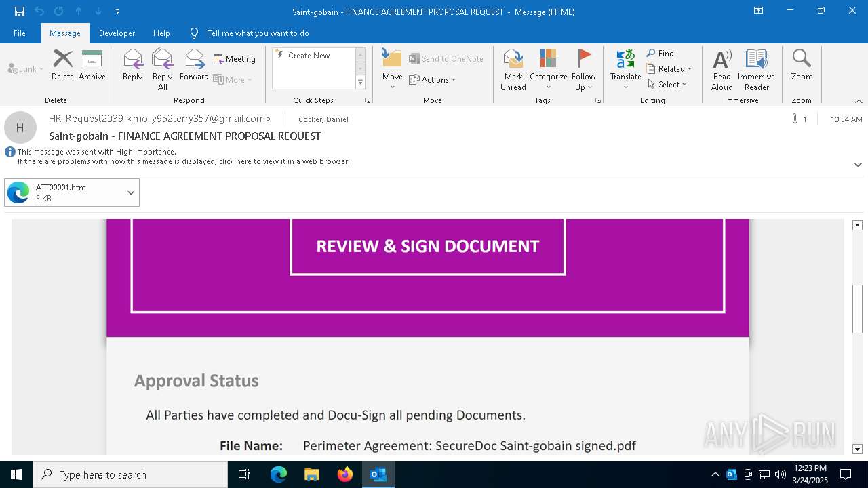Open Quick Steps dialog launcher

tap(368, 100)
